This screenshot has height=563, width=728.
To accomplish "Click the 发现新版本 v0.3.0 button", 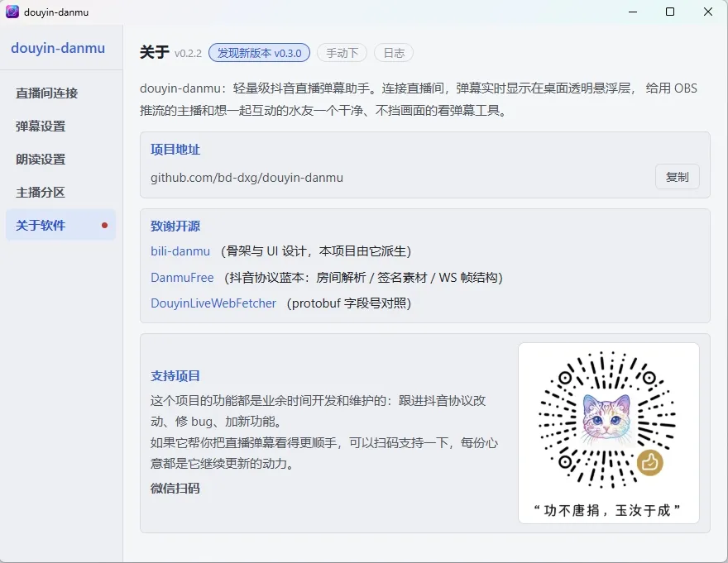I will point(259,53).
